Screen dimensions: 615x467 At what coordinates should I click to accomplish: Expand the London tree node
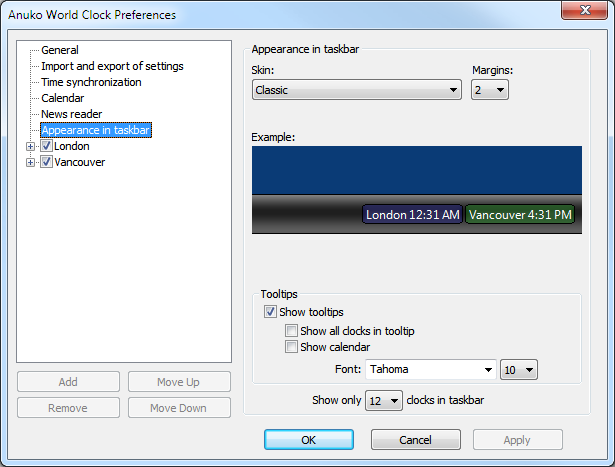(31, 146)
